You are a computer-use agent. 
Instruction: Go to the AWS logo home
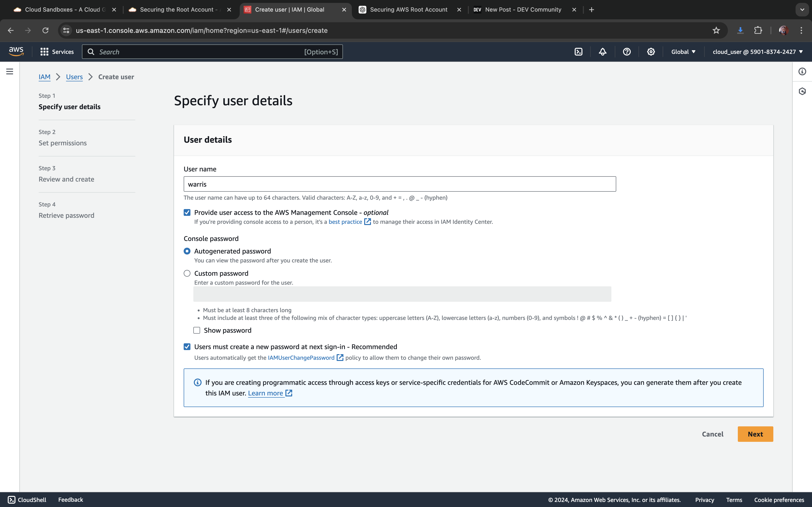(16, 52)
